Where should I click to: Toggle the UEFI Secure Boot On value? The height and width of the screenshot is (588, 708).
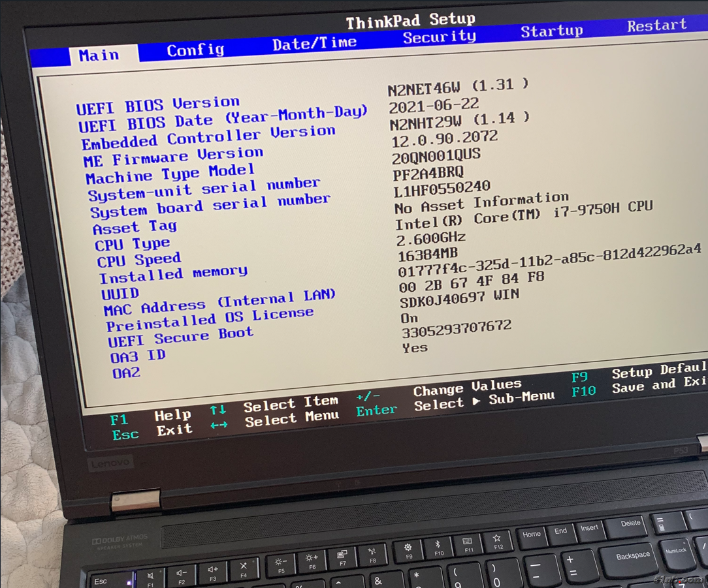pyautogui.click(x=410, y=318)
